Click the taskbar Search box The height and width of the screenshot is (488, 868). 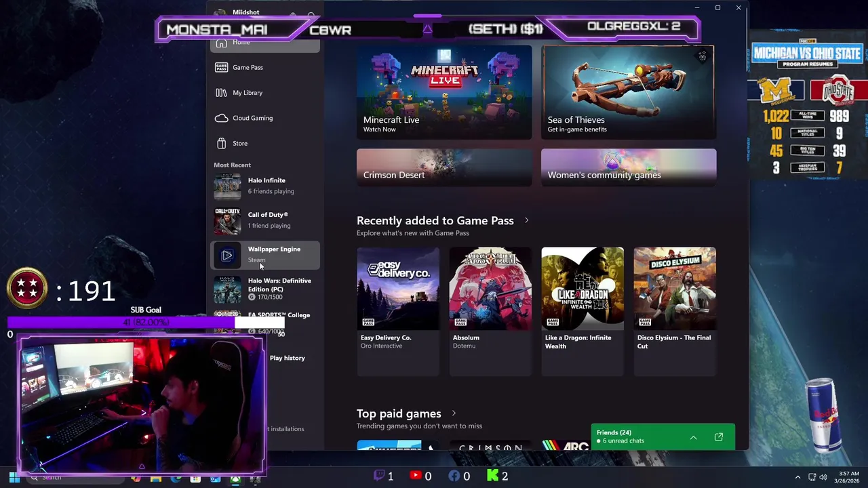coord(75,478)
